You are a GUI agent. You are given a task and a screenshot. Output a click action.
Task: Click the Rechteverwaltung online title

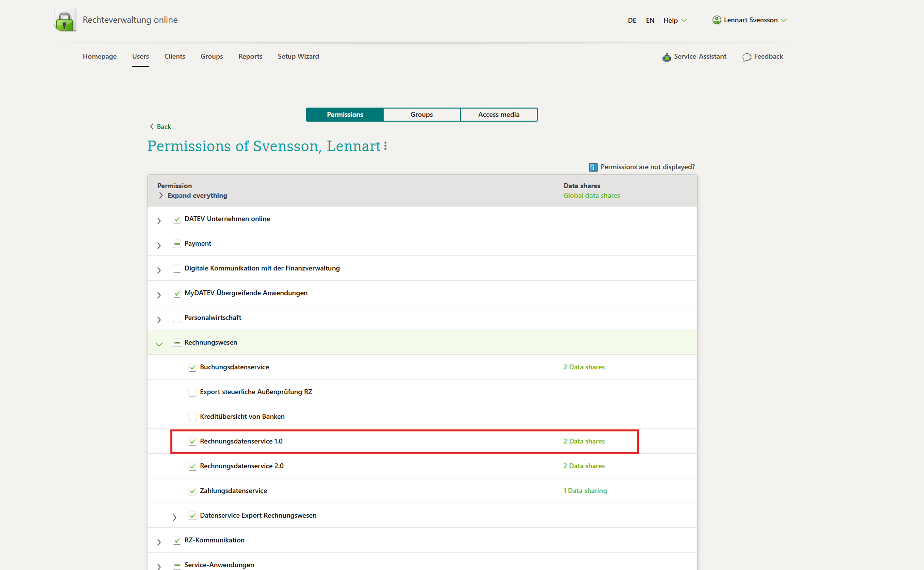tap(130, 20)
